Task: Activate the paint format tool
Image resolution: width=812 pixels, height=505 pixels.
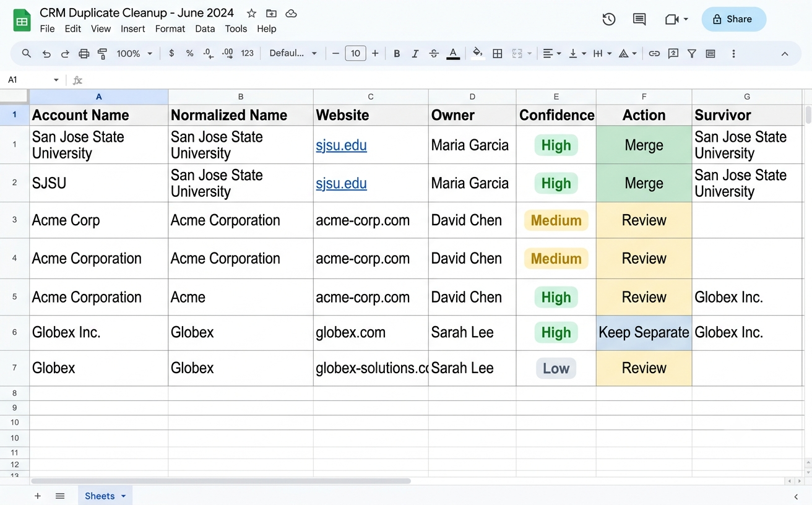Action: [103, 54]
